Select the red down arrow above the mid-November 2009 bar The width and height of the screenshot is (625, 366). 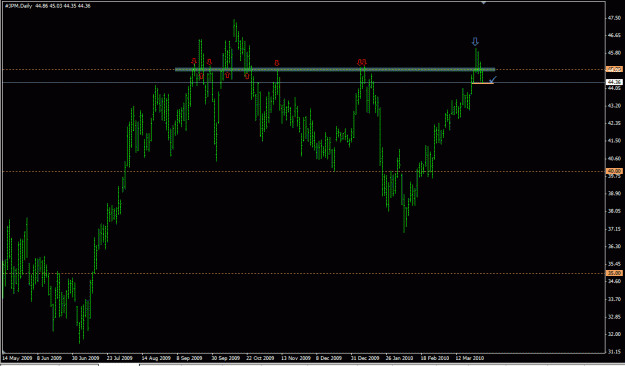point(277,63)
